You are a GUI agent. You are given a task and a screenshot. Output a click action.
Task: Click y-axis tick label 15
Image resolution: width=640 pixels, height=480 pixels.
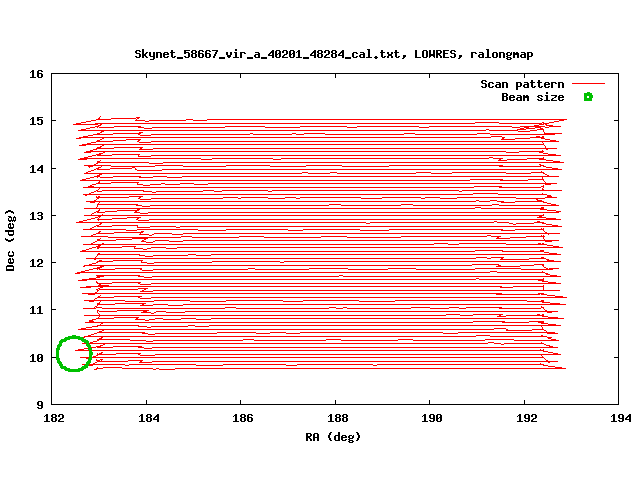tap(36, 121)
